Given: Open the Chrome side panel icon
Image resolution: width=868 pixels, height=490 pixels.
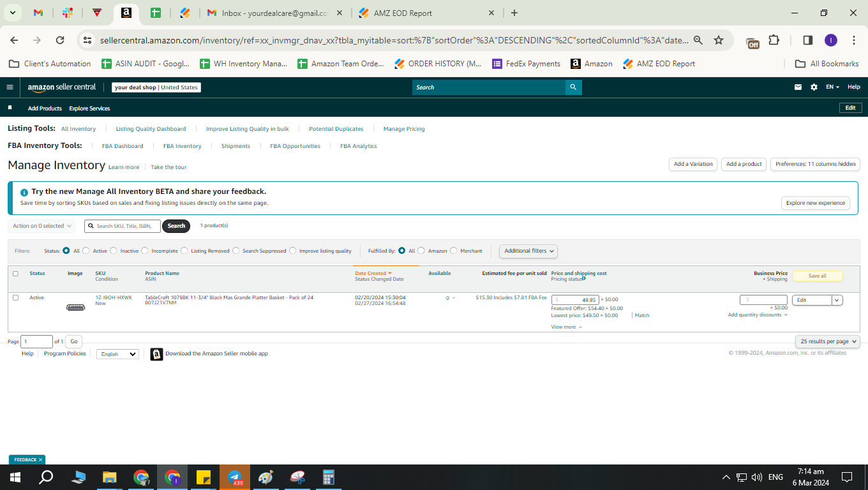Looking at the screenshot, I should pos(807,40).
